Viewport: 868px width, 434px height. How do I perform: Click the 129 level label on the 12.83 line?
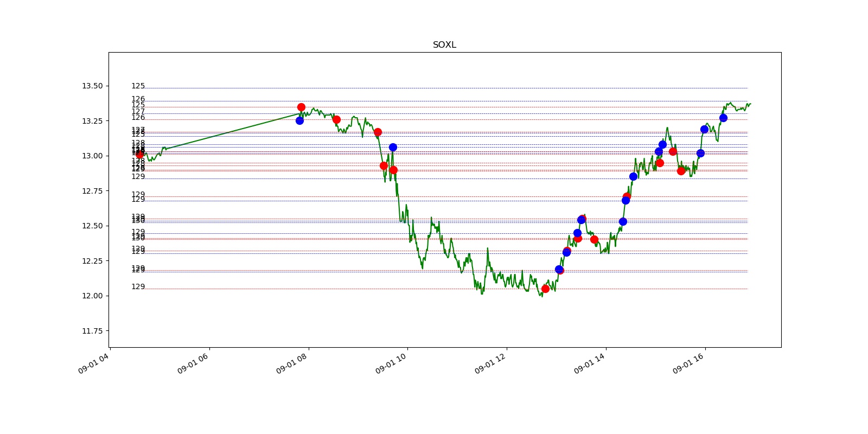(138, 177)
